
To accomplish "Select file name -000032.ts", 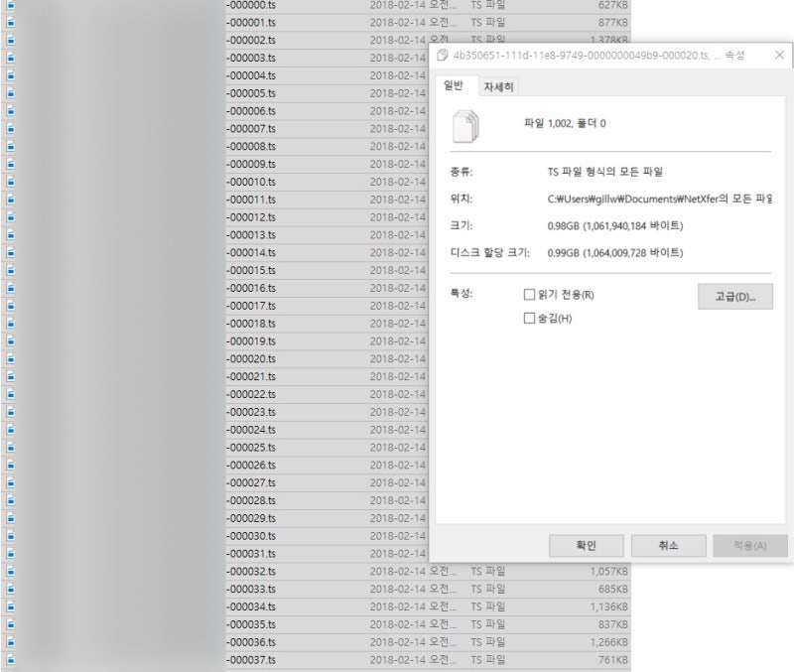I will pyautogui.click(x=251, y=571).
